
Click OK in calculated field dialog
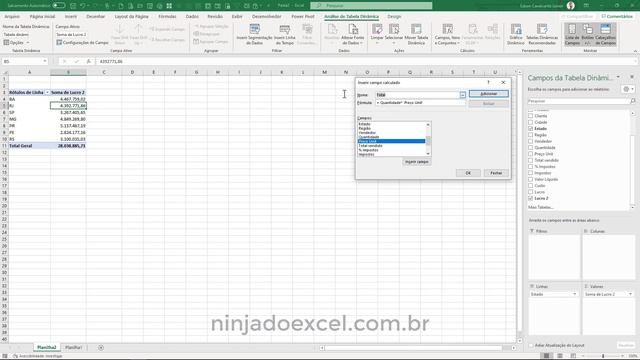click(468, 173)
